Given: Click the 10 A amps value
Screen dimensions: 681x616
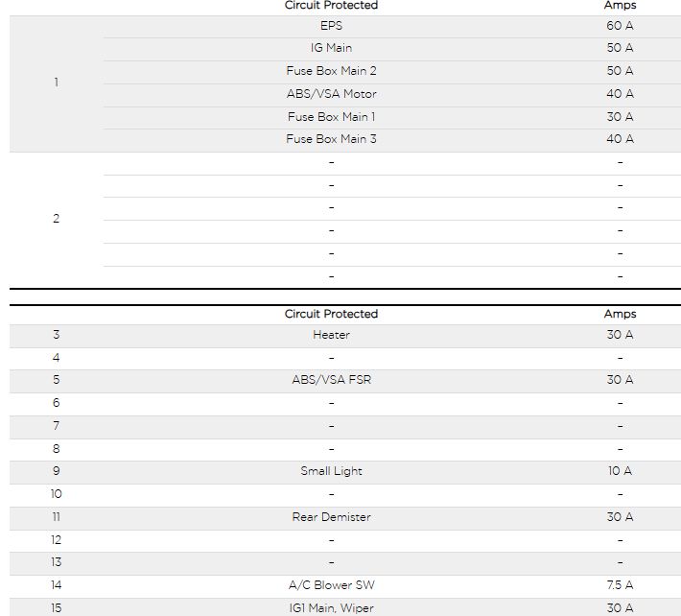Looking at the screenshot, I should (x=620, y=471).
